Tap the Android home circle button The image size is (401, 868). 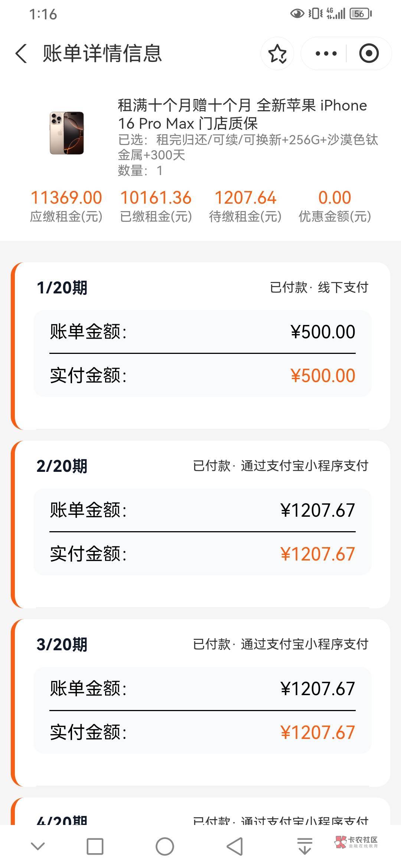[164, 846]
